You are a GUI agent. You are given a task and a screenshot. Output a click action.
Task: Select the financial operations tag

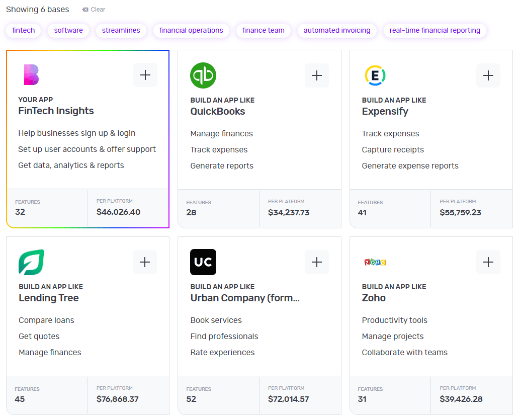pyautogui.click(x=191, y=30)
